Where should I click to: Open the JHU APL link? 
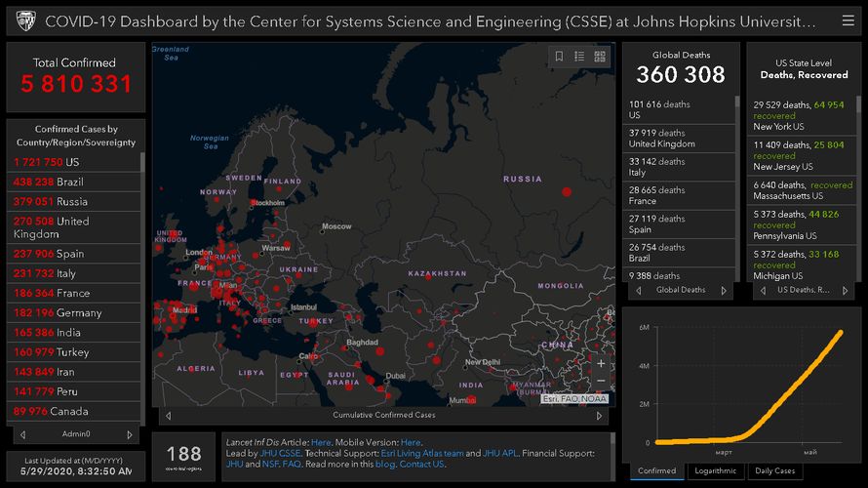(500, 453)
